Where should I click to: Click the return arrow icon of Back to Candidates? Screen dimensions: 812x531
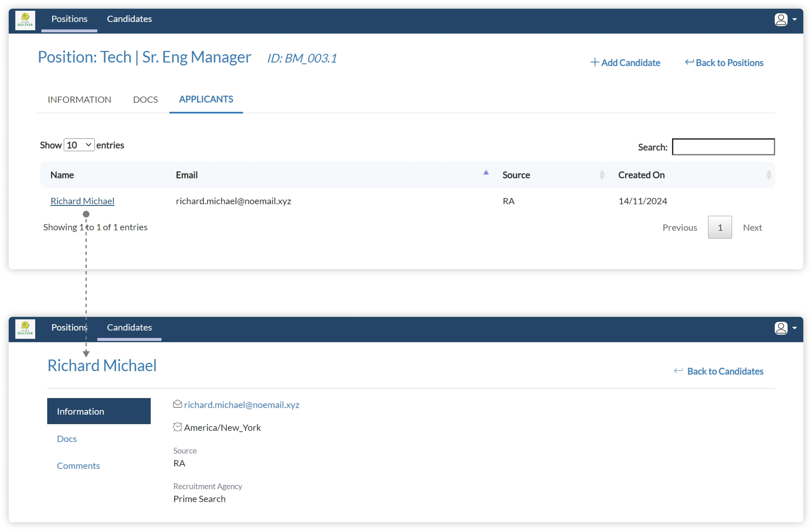[678, 371]
